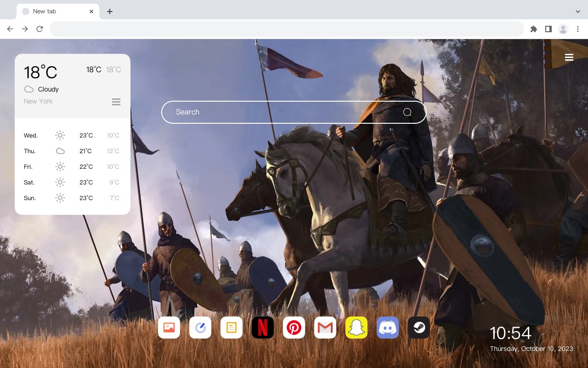Viewport: 588px width, 368px height.
Task: Click the current 18°C temperature
Action: tap(40, 72)
